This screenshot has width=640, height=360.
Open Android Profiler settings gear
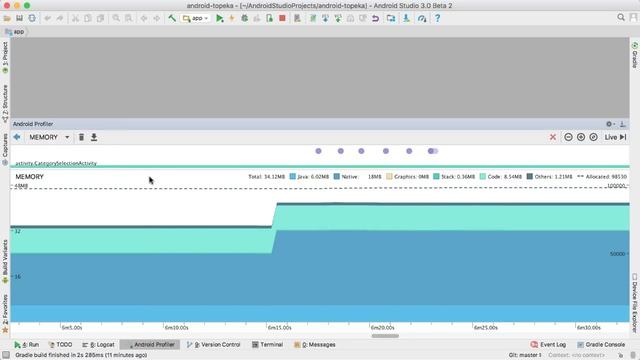click(610, 124)
